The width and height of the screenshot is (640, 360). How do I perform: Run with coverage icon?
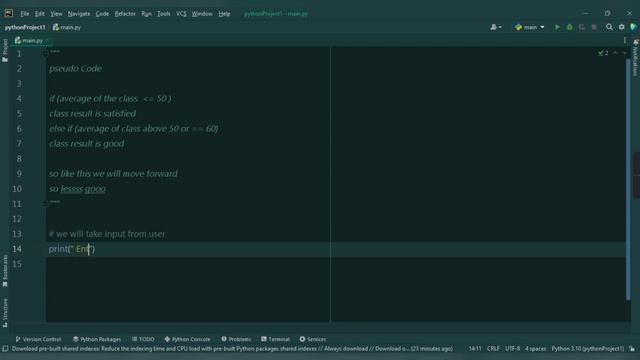(582, 27)
